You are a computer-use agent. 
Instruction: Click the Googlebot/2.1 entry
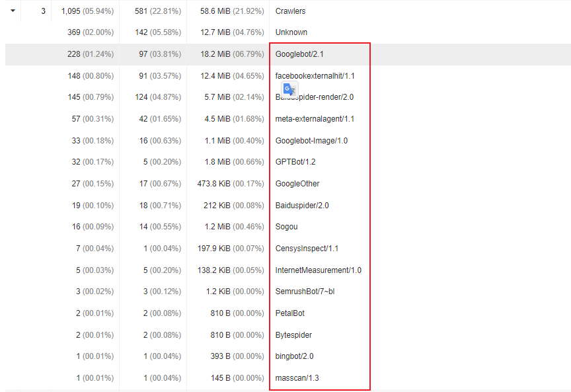[x=299, y=54]
